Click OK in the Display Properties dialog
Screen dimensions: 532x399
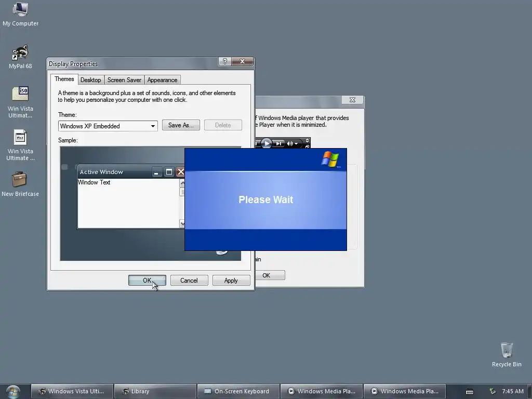tap(147, 280)
